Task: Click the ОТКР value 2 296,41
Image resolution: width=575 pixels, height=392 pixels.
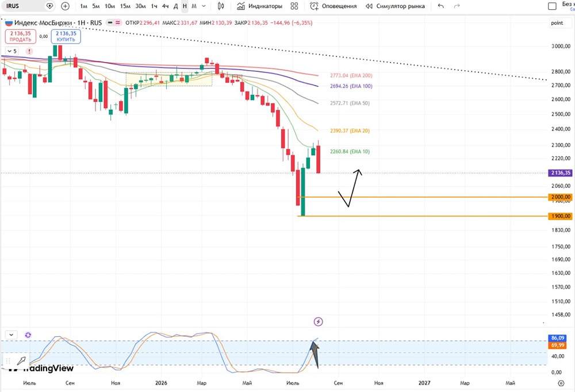Action: pos(150,23)
